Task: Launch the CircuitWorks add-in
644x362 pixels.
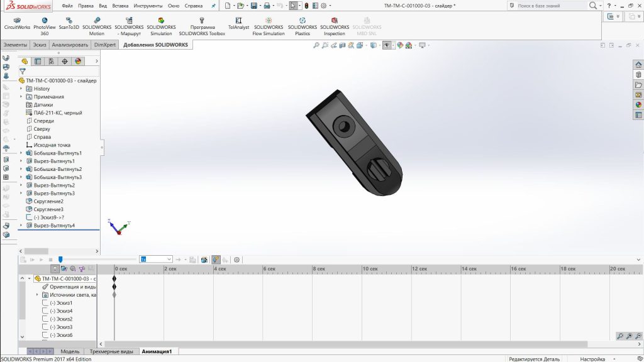Action: 17,23
